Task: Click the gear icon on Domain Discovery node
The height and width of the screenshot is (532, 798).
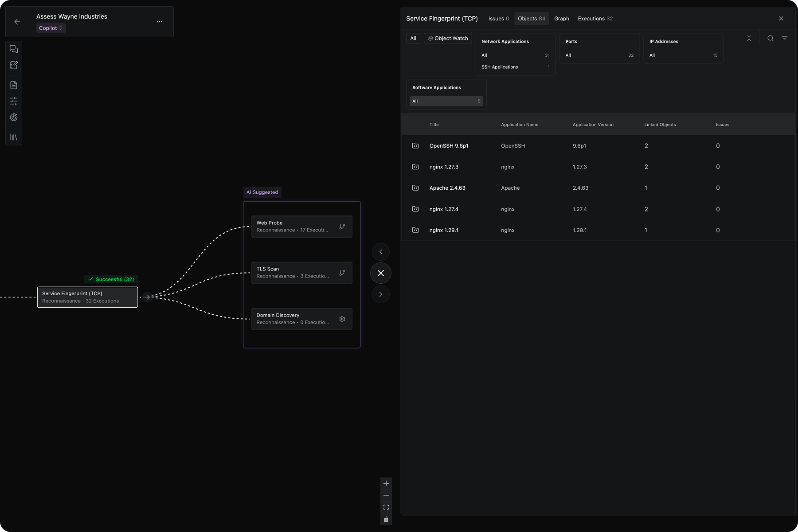Action: pos(342,319)
